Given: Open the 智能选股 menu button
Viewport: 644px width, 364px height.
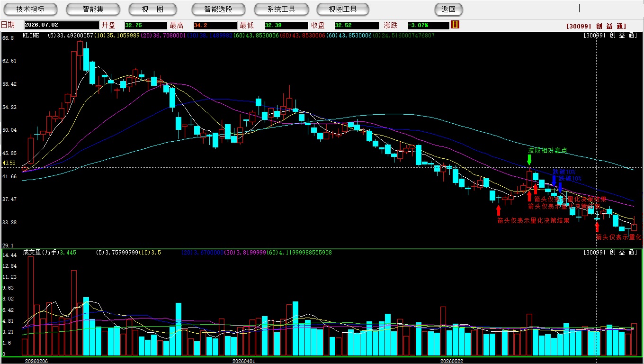Looking at the screenshot, I should click(218, 9).
